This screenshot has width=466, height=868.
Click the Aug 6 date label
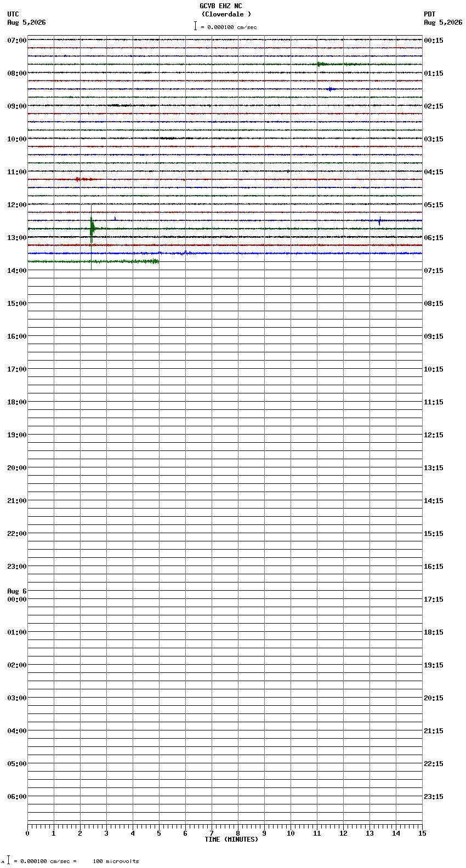pyautogui.click(x=17, y=591)
